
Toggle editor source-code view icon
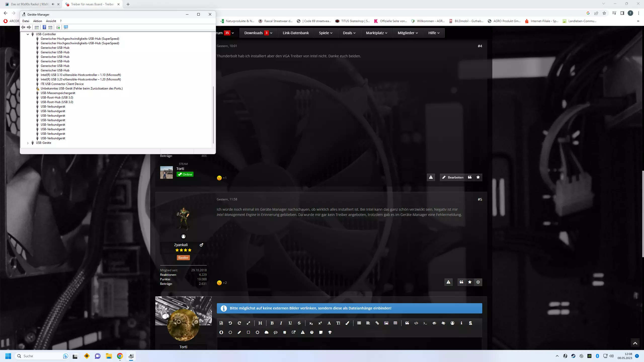221,323
